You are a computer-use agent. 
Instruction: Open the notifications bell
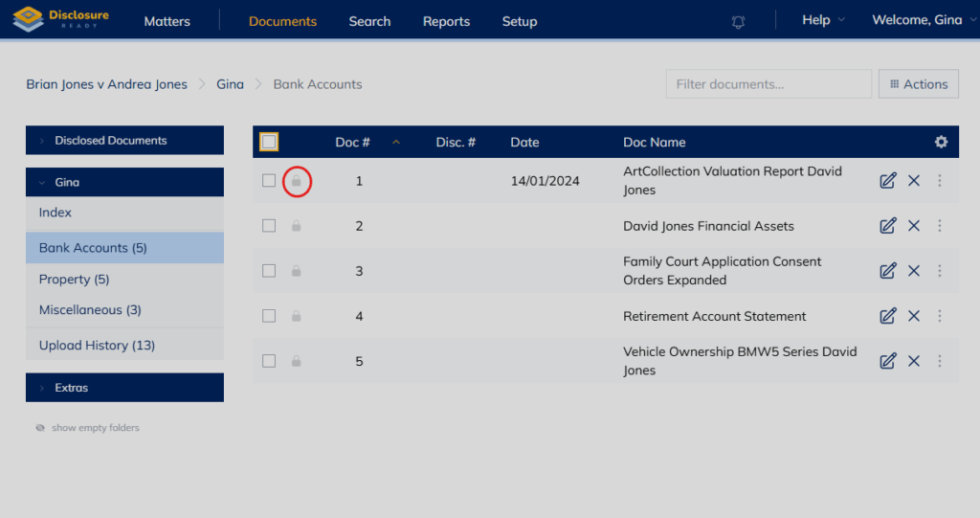point(738,22)
